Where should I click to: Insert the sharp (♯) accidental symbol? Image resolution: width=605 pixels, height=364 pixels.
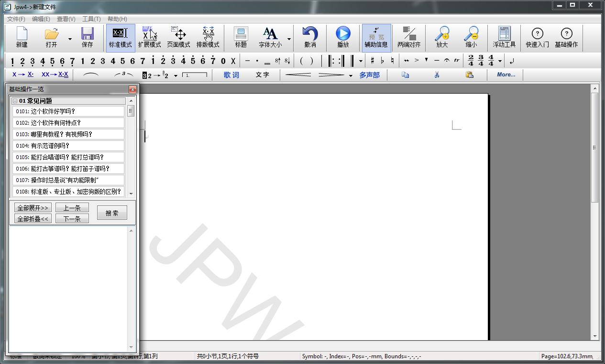tap(372, 61)
